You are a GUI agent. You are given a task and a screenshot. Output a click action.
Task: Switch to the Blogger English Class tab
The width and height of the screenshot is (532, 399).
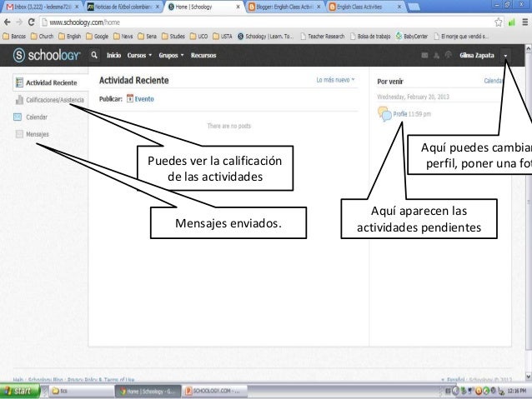[284, 7]
